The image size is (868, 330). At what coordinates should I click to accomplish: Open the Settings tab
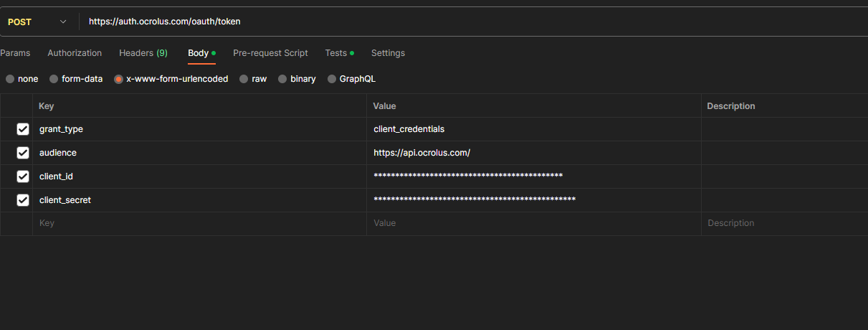388,53
